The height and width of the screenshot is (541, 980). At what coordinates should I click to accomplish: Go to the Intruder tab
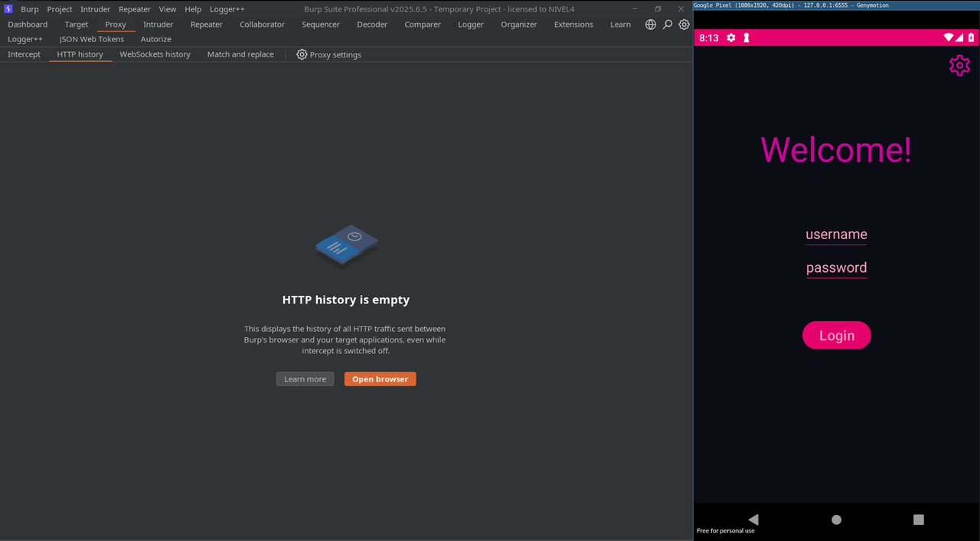click(158, 25)
